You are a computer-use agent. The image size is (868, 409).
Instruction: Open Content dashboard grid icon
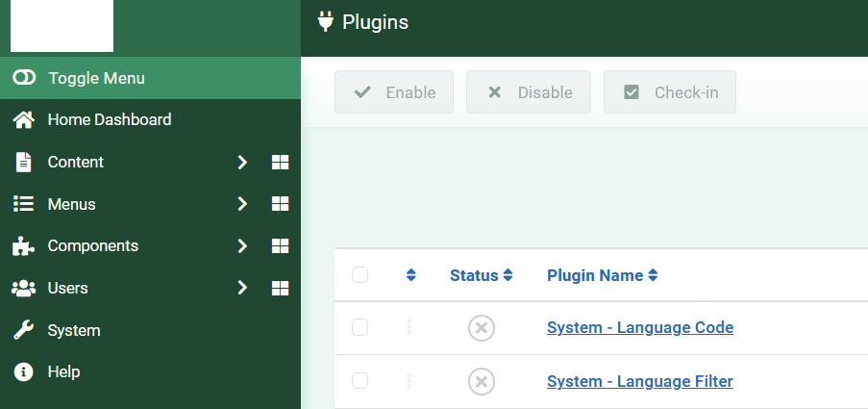tap(281, 163)
